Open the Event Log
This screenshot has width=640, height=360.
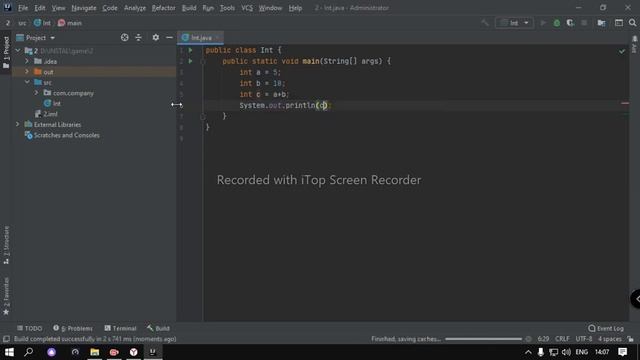(606, 328)
